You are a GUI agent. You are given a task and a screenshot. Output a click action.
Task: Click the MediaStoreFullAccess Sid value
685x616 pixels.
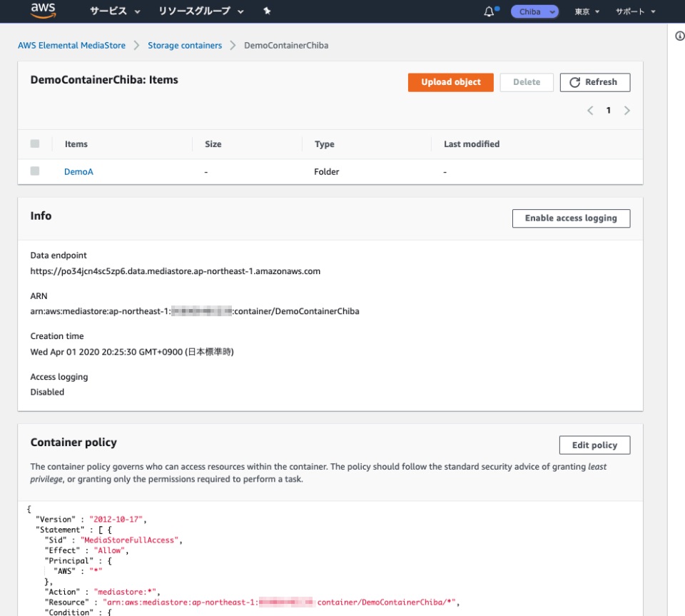click(129, 540)
